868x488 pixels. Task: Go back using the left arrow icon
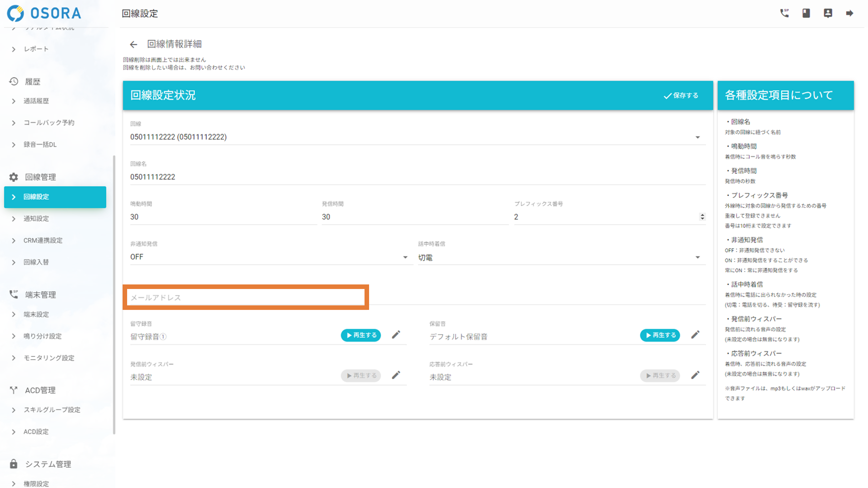click(133, 45)
